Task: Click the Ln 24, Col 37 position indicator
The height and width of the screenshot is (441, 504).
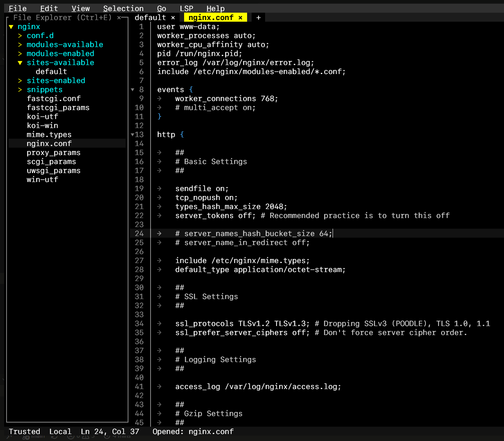Action: pyautogui.click(x=110, y=432)
